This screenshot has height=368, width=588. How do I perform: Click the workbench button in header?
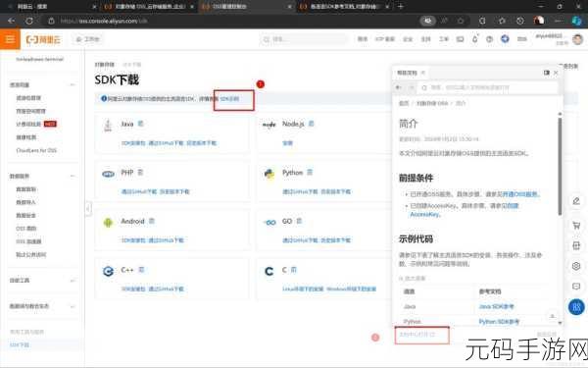coord(88,39)
